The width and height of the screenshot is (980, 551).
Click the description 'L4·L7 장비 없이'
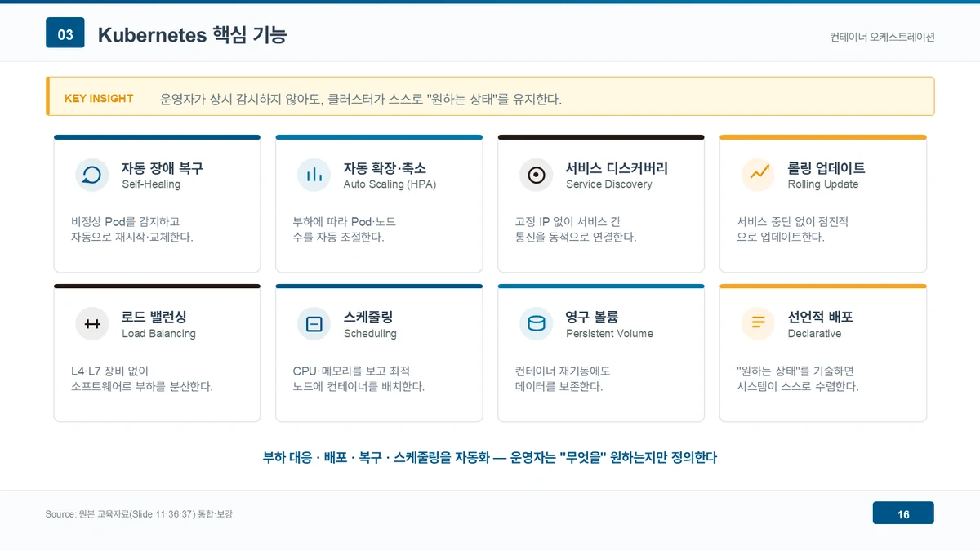[110, 371]
